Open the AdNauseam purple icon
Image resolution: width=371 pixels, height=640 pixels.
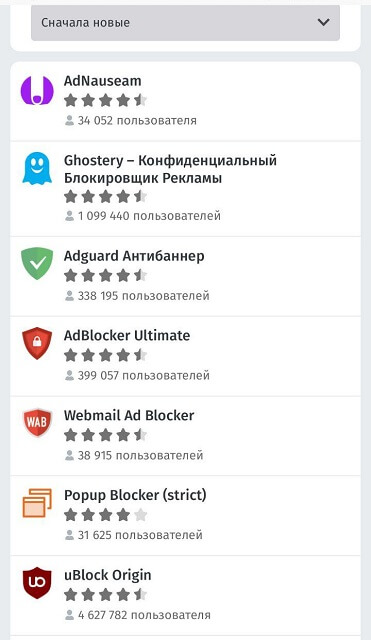(37, 91)
